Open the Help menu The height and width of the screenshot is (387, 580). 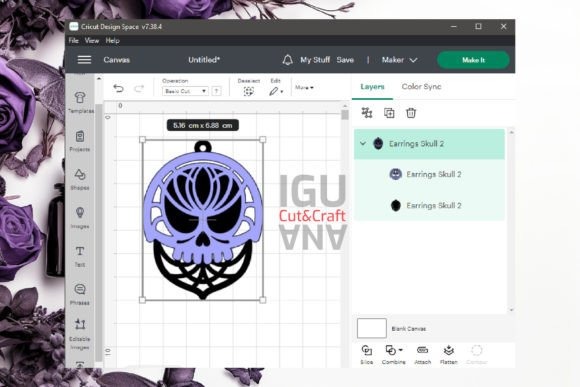pyautogui.click(x=112, y=40)
